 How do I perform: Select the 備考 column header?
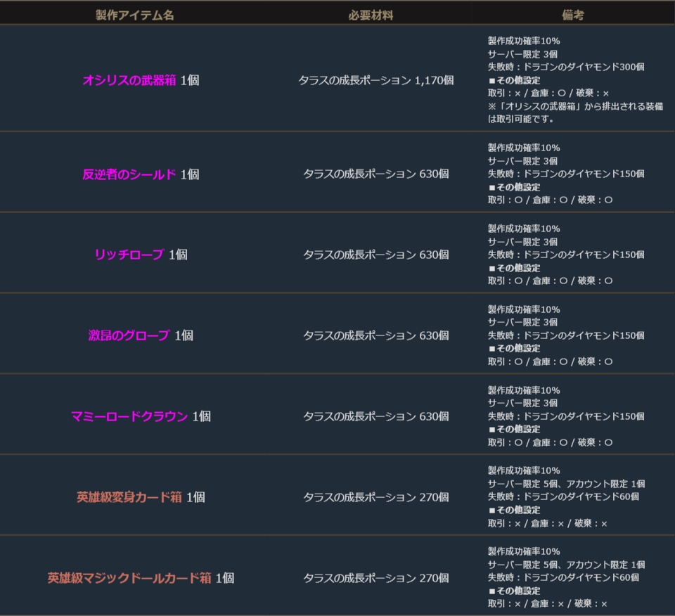coord(573,15)
